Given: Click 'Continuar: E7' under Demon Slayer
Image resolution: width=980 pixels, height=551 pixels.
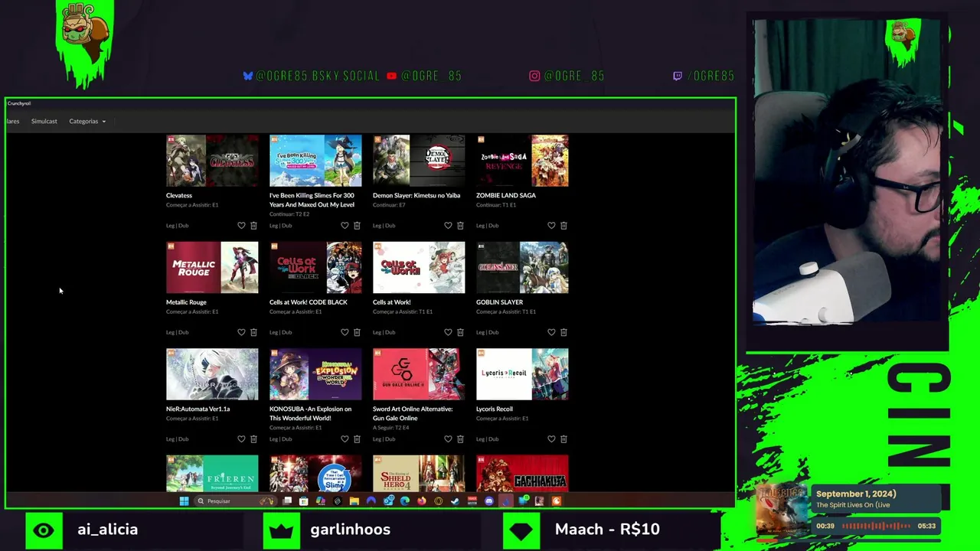Looking at the screenshot, I should [x=389, y=205].
